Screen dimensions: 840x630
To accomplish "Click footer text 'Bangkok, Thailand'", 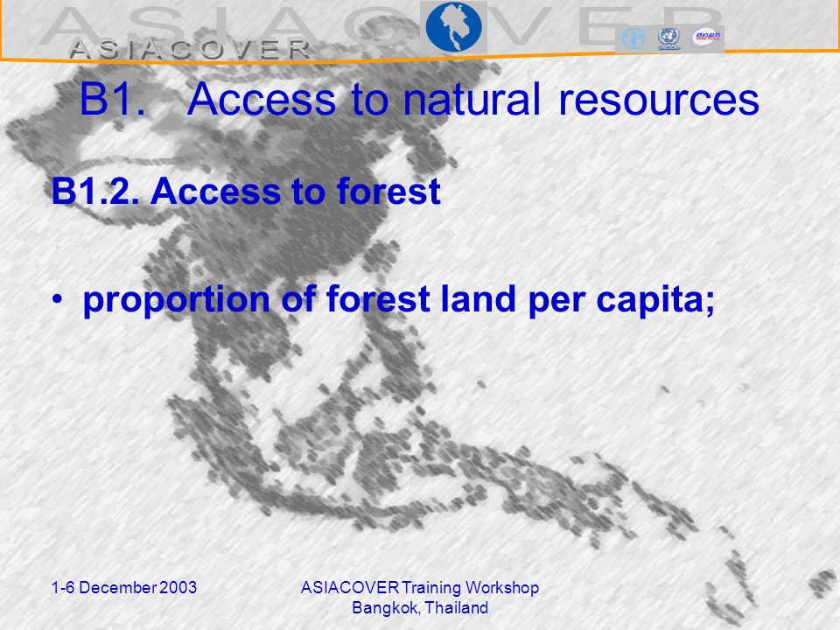I will [x=420, y=608].
